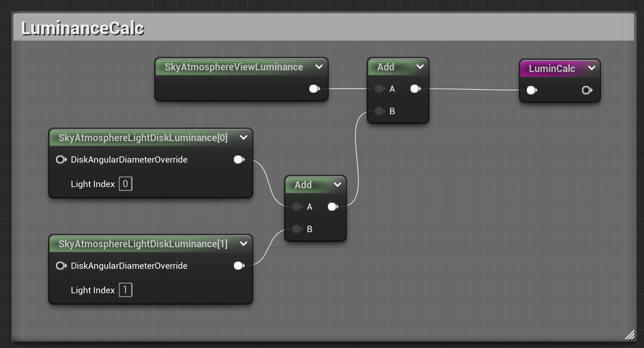Toggle the LuminCalc node chevron
The width and height of the screenshot is (644, 348).
click(592, 68)
